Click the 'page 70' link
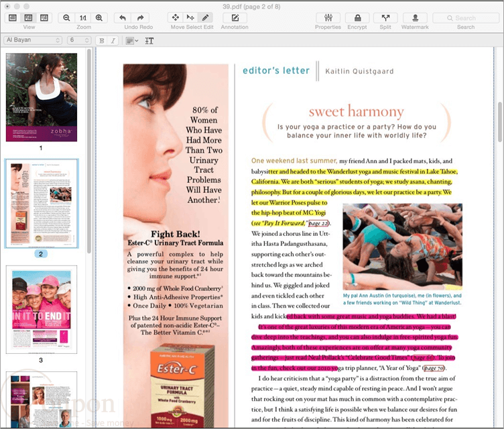This screenshot has width=504, height=429. 434,368
